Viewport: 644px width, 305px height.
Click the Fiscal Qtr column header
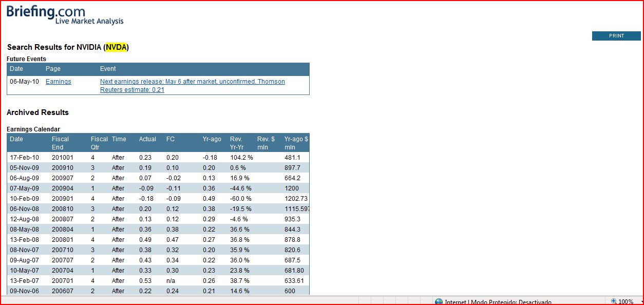click(99, 143)
